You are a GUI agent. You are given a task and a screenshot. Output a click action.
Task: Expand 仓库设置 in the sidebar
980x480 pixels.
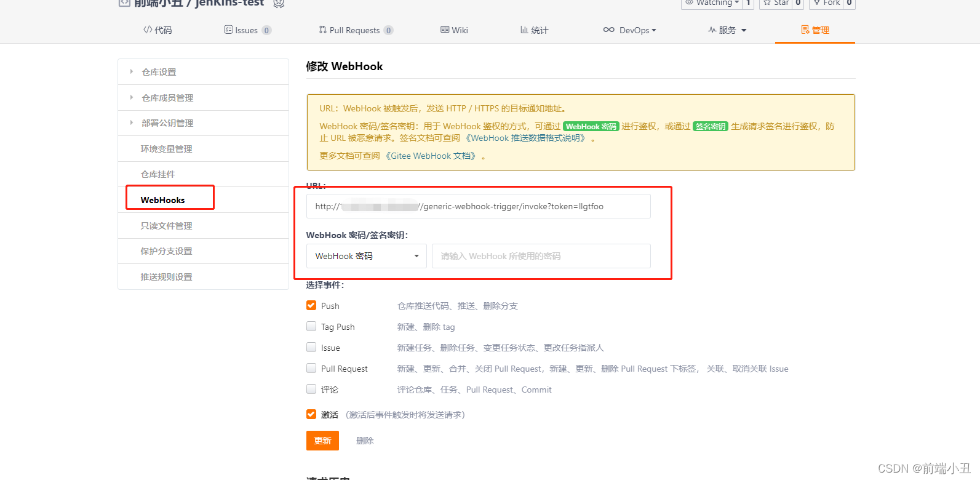[x=203, y=72]
